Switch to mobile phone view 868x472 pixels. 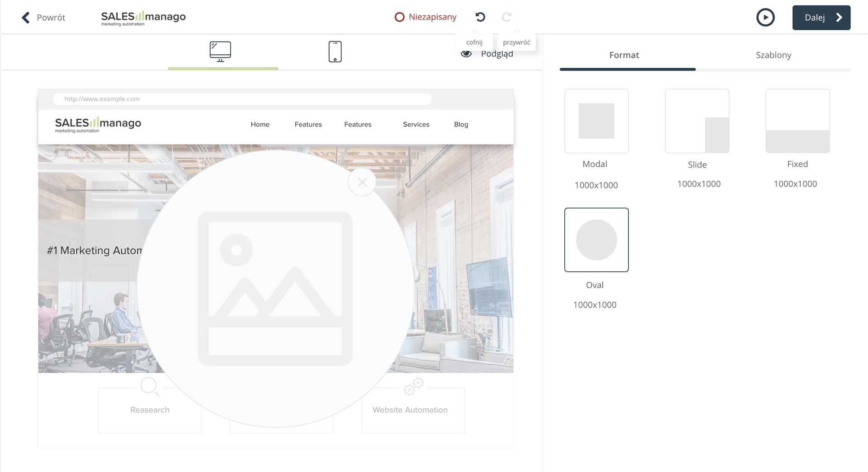(335, 51)
